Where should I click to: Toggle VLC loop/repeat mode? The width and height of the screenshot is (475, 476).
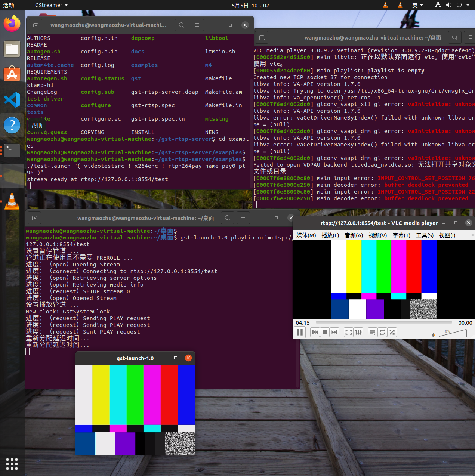point(382,332)
